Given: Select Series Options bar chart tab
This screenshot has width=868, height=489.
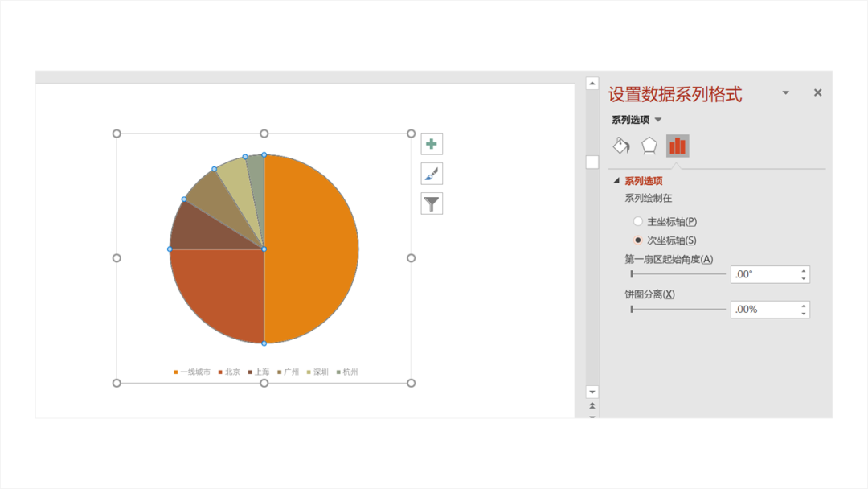Looking at the screenshot, I should 678,146.
